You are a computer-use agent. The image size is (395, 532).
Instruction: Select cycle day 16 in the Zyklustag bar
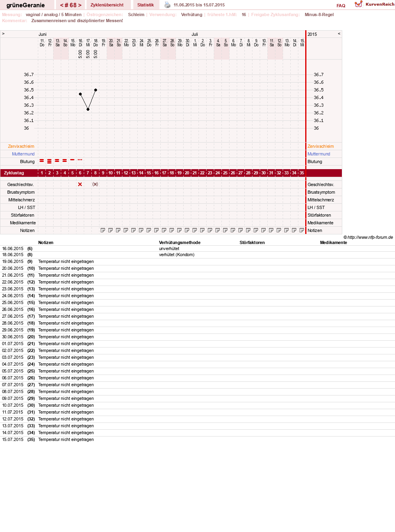(157, 173)
